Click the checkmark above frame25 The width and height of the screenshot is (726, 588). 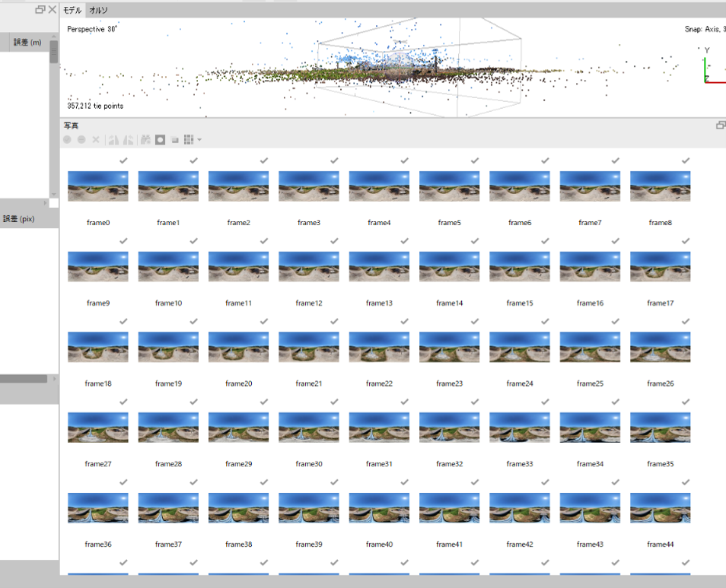pos(616,322)
